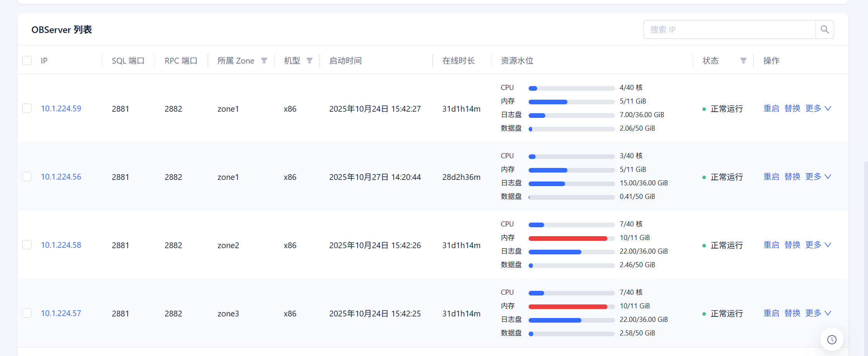Click 替换 for server 10.1.224.58
Image resolution: width=868 pixels, height=356 pixels.
(792, 245)
